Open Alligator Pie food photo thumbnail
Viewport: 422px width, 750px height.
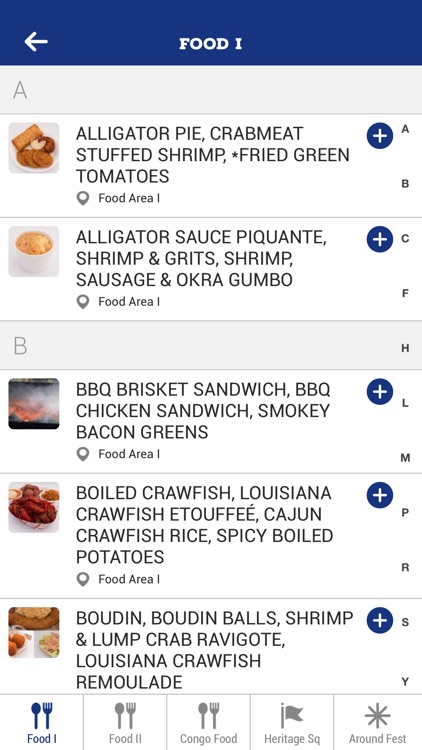pos(34,148)
